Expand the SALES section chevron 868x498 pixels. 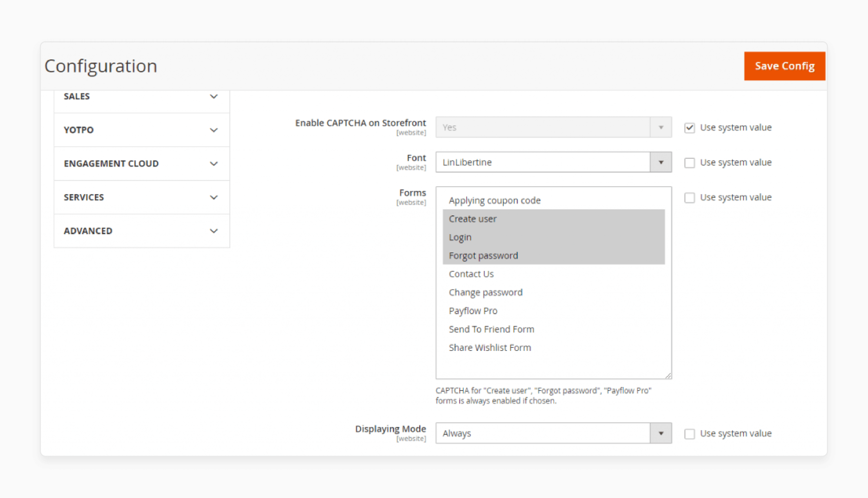pos(214,96)
